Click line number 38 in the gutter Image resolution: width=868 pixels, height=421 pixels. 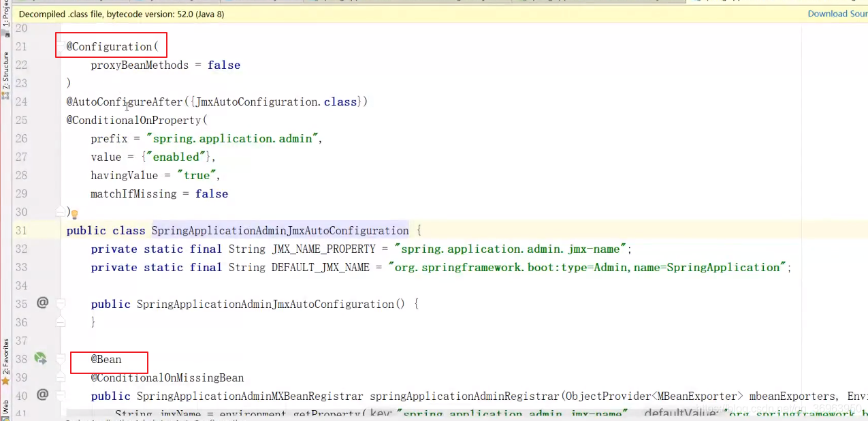[x=20, y=359]
